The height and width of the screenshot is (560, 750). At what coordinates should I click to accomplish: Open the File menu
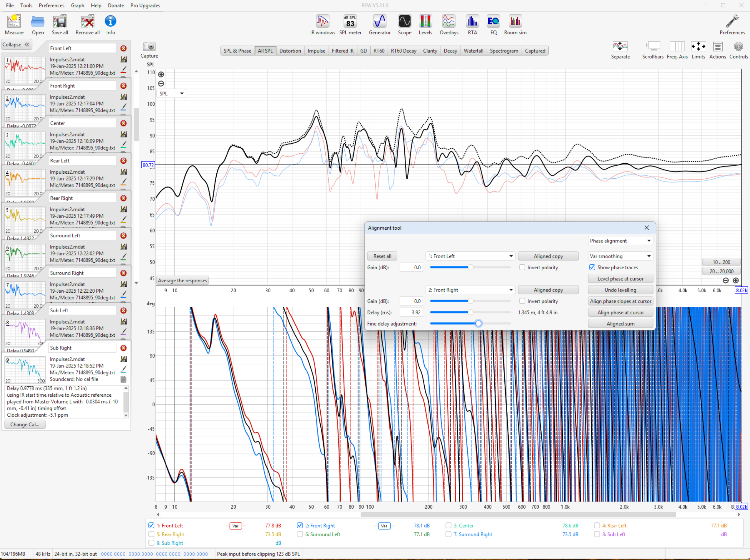(x=10, y=6)
